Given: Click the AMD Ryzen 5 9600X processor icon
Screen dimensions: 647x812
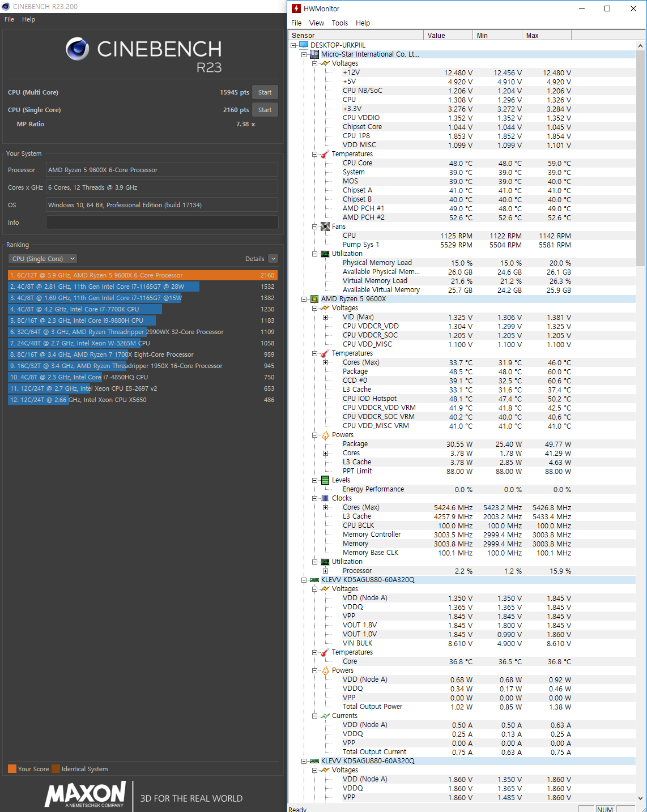Looking at the screenshot, I should click(314, 299).
